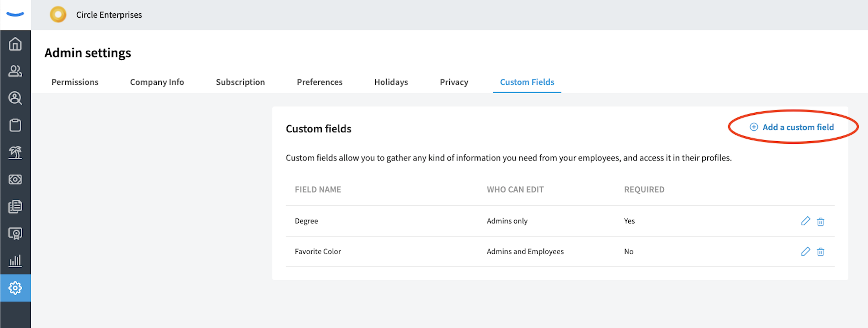Switch to the Company Info tab

pyautogui.click(x=157, y=82)
